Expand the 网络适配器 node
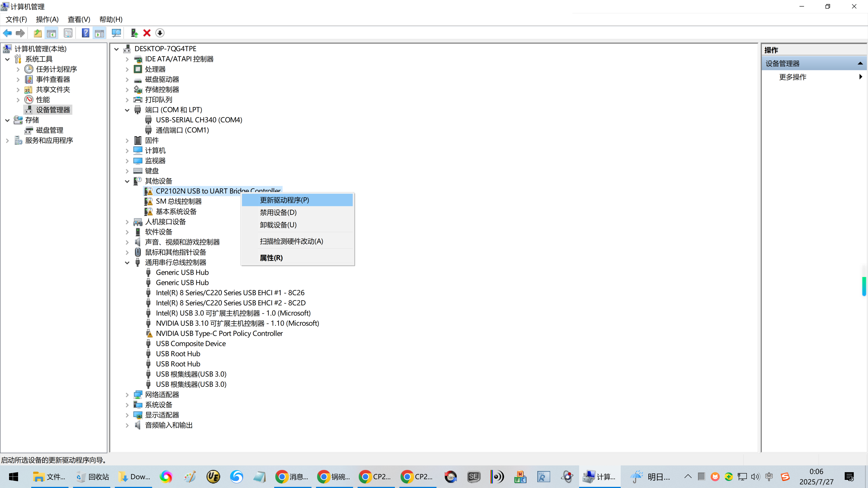This screenshot has width=868, height=488. coord(127,395)
